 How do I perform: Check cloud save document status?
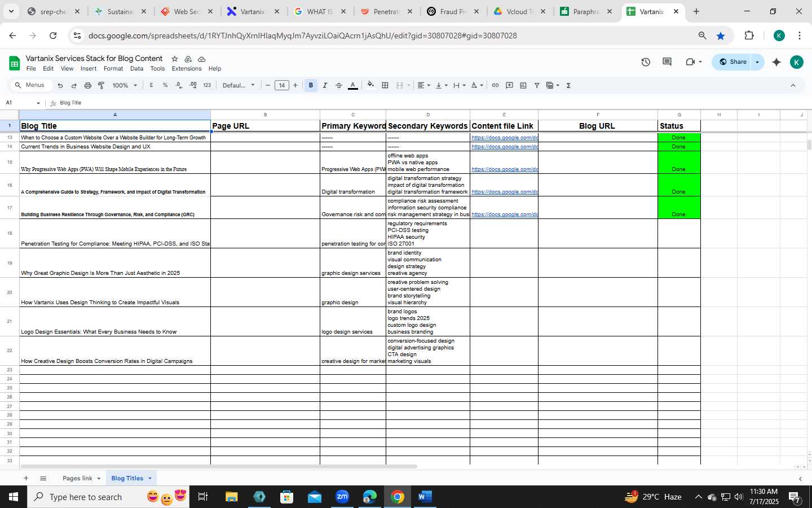[x=201, y=59]
